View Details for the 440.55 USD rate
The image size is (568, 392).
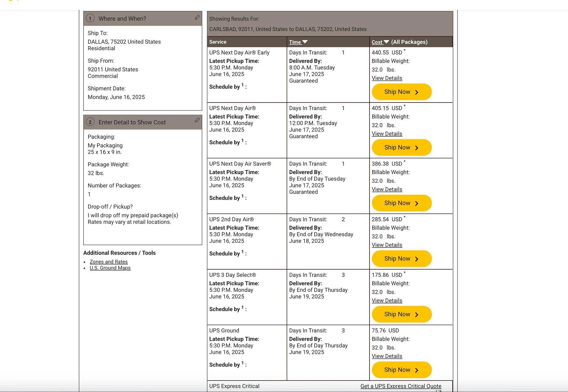pyautogui.click(x=387, y=78)
